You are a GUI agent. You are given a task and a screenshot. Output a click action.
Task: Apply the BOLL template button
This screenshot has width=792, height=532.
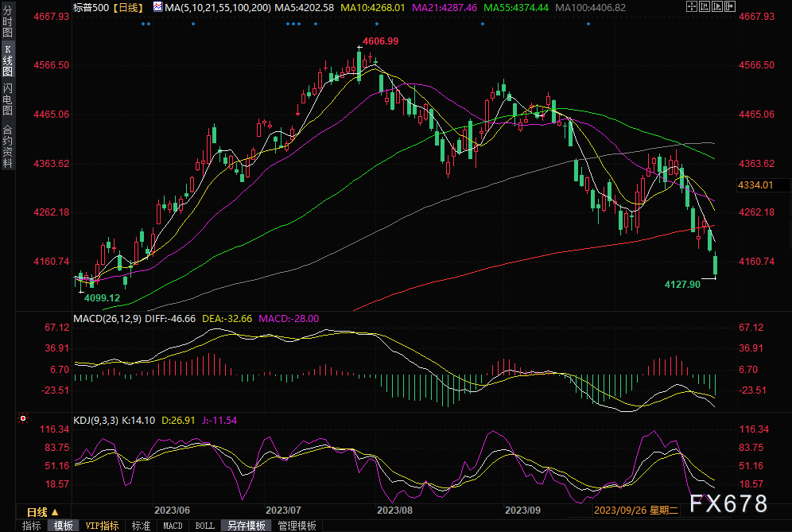pyautogui.click(x=204, y=526)
